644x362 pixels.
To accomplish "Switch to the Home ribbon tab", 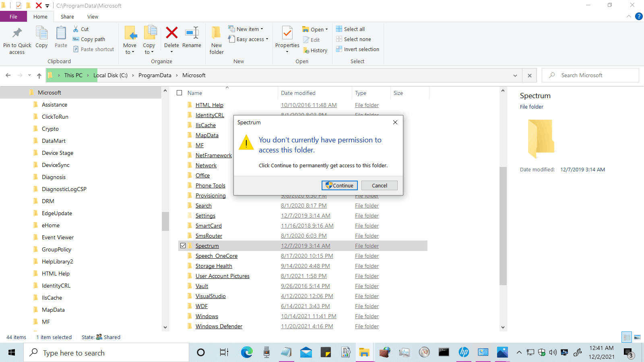I will [x=40, y=16].
